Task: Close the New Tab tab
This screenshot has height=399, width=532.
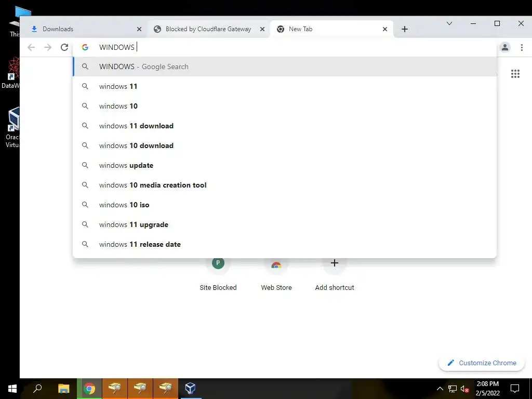Action: 385,29
